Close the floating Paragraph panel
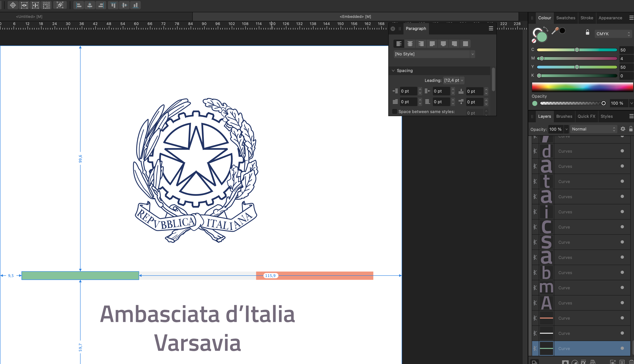634x364 pixels. [393, 29]
